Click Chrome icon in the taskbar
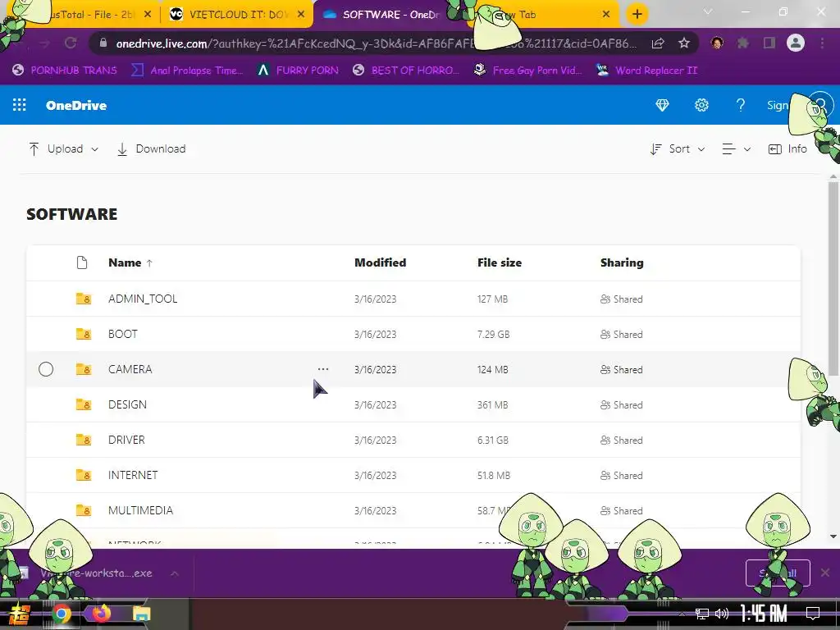 [61, 614]
